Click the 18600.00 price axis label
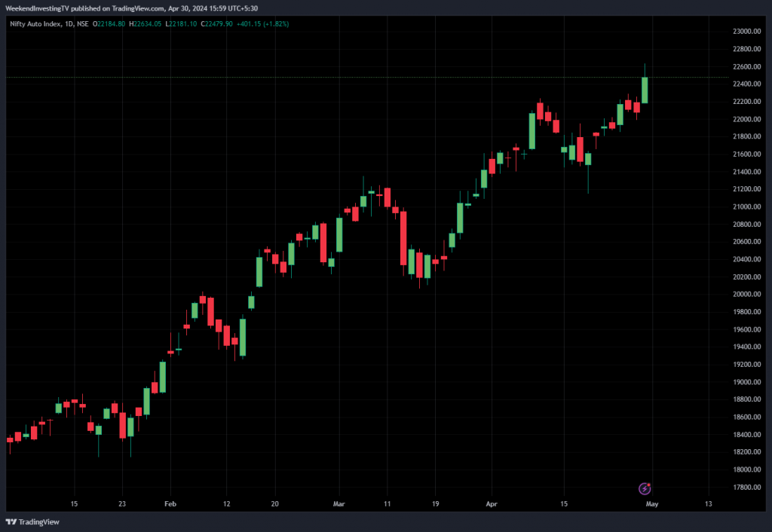 coord(746,417)
